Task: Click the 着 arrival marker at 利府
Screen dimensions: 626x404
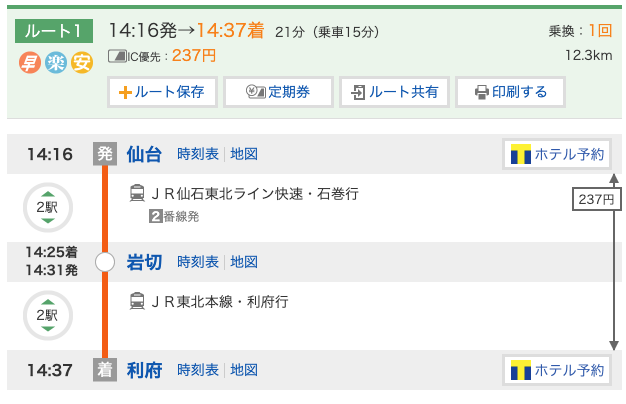Action: point(105,370)
